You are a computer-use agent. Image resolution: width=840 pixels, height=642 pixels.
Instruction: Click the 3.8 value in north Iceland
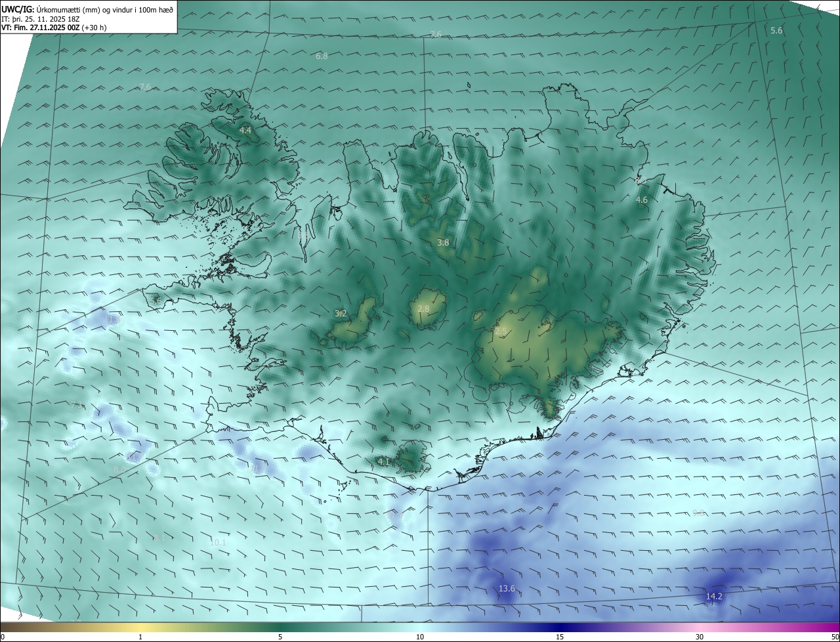(443, 242)
